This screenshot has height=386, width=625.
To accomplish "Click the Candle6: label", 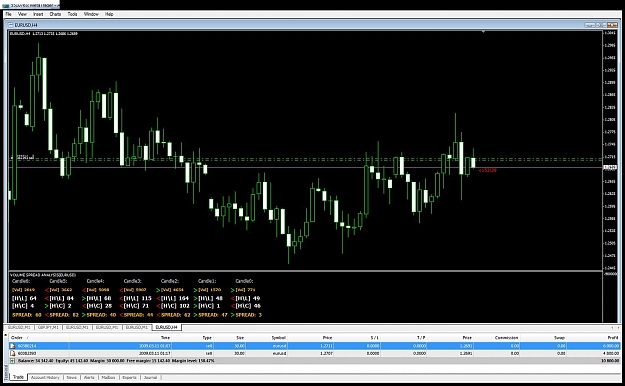I will point(21,281).
